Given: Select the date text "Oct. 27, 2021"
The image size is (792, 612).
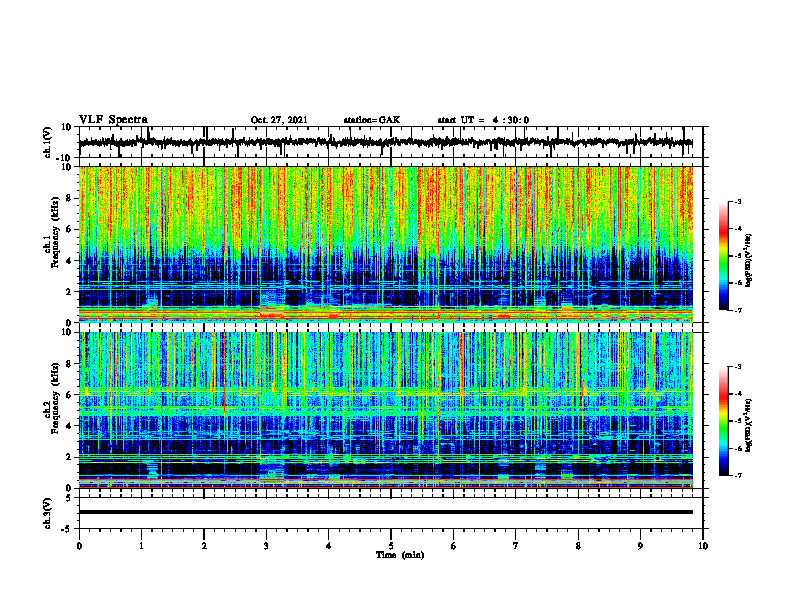Looking at the screenshot, I should click(x=279, y=120).
